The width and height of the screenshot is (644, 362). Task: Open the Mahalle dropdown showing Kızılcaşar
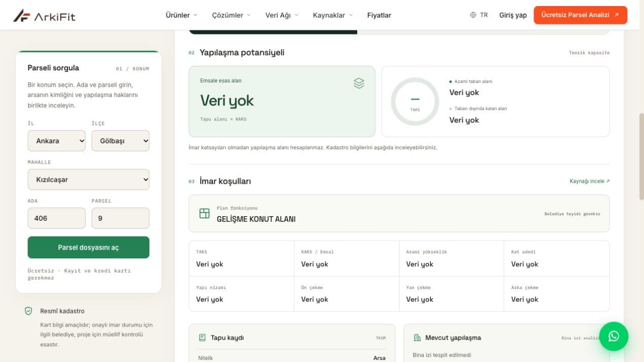coord(89,179)
